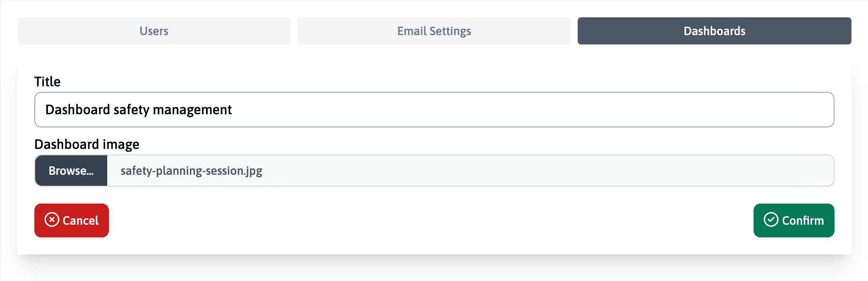Select the text Dashboard safety management
The image size is (868, 281).
pyautogui.click(x=138, y=109)
